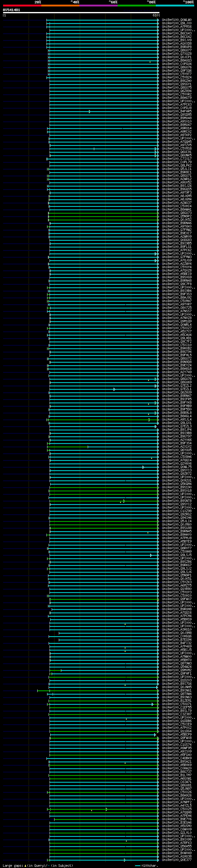Open hit UniRef100_Q0WLW0
The image size is (197, 868).
click(x=177, y=20)
